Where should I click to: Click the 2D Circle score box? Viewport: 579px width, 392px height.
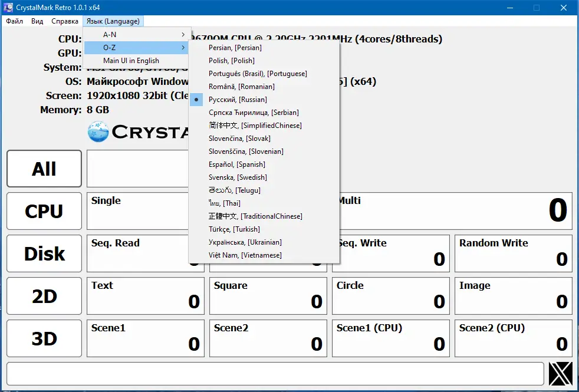[391, 296]
